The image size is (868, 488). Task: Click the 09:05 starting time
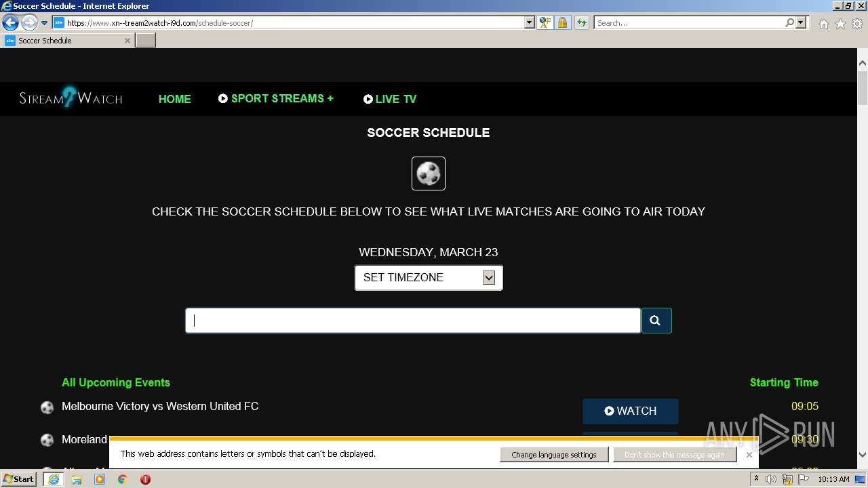[x=805, y=406]
